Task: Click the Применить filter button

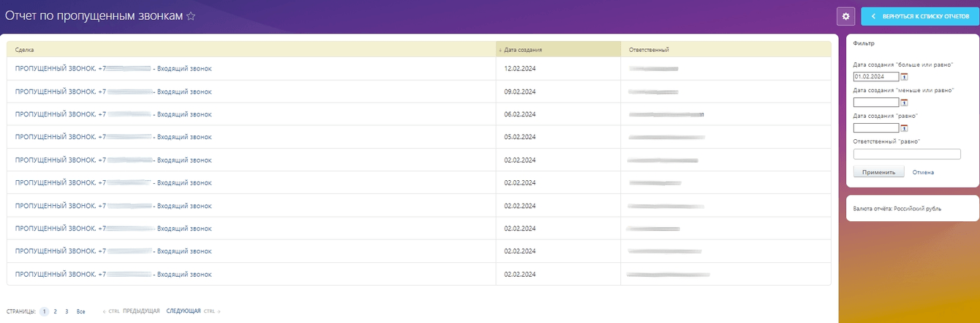Action: 878,172
